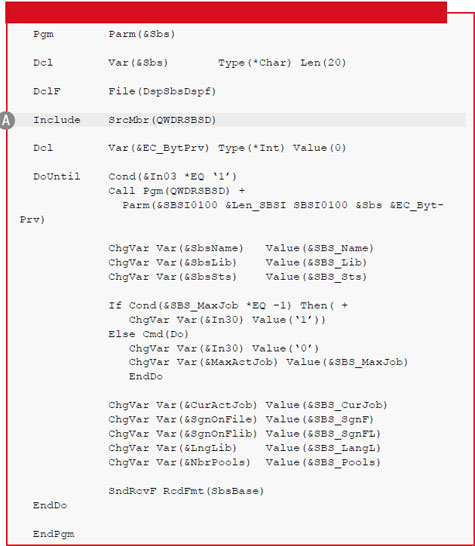Image resolution: width=475 pixels, height=546 pixels.
Task: Select the highlighted Include SrcMbr(QWDRSBSD) line
Action: (240, 120)
